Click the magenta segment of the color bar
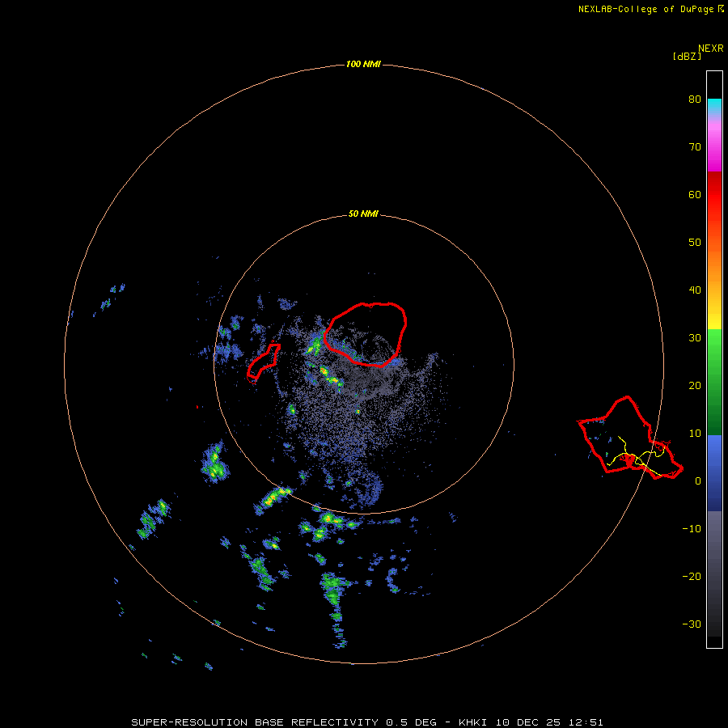This screenshot has height=728, width=728. (714, 149)
